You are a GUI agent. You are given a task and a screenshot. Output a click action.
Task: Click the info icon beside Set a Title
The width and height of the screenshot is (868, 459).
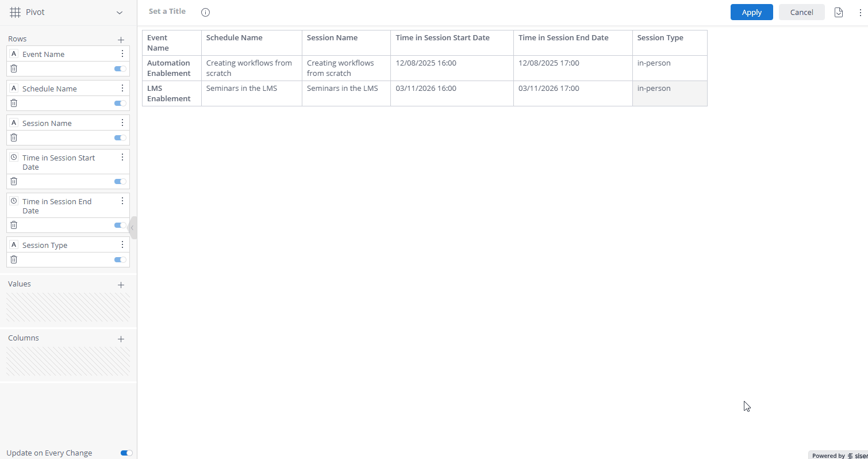[x=205, y=12]
